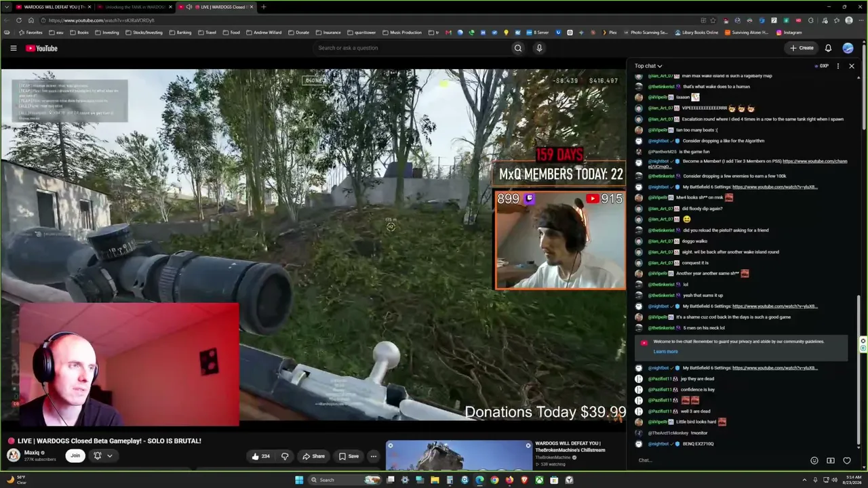Screen dimensions: 868x488
Task: Save the video to a playlist
Action: 349,456
